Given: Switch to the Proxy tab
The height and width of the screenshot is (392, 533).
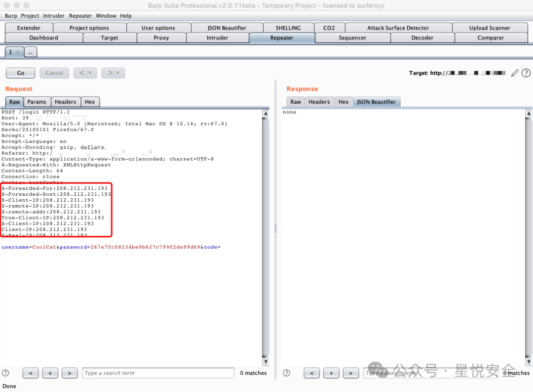Looking at the screenshot, I should 161,37.
